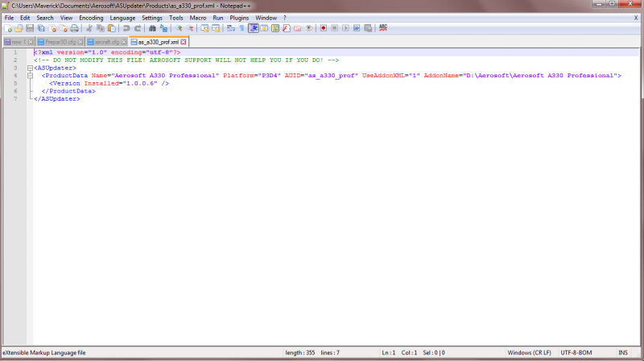Click the ABC spell check icon

383,28
